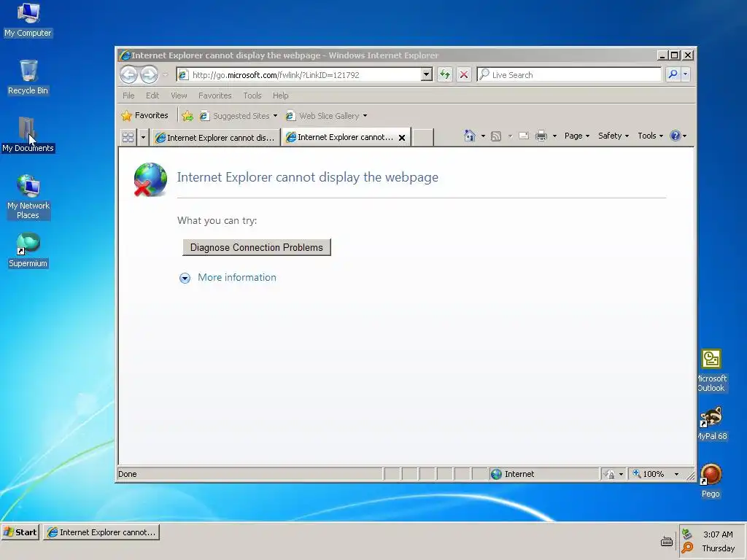Screen dimensions: 747x560
Task: Expand the Web Slice Gallery dropdown
Action: [365, 116]
